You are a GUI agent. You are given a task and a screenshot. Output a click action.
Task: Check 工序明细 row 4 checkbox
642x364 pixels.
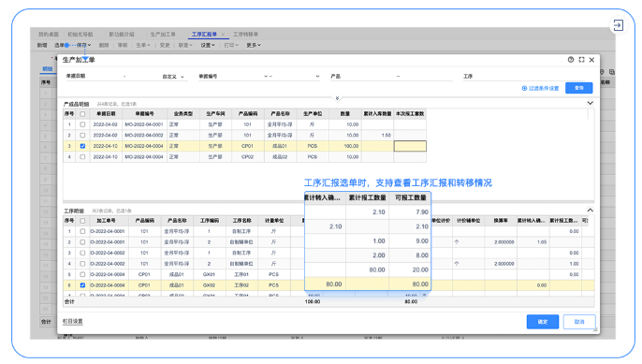click(82, 264)
